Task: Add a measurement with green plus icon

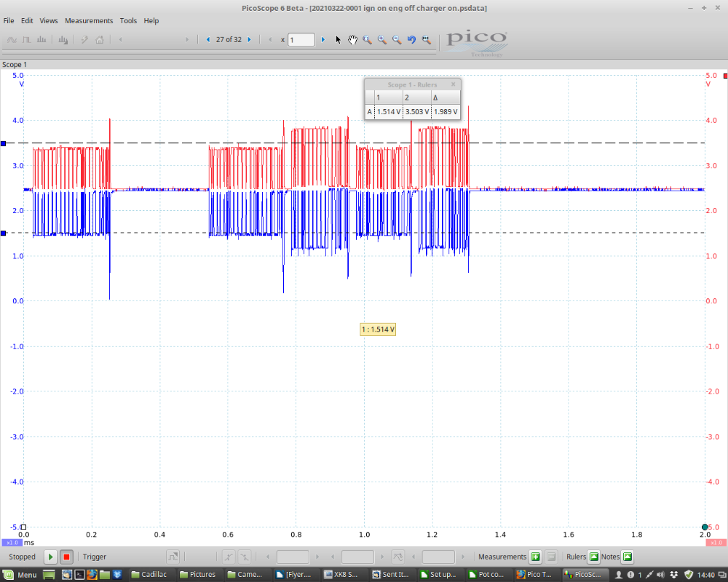Action: [x=535, y=557]
